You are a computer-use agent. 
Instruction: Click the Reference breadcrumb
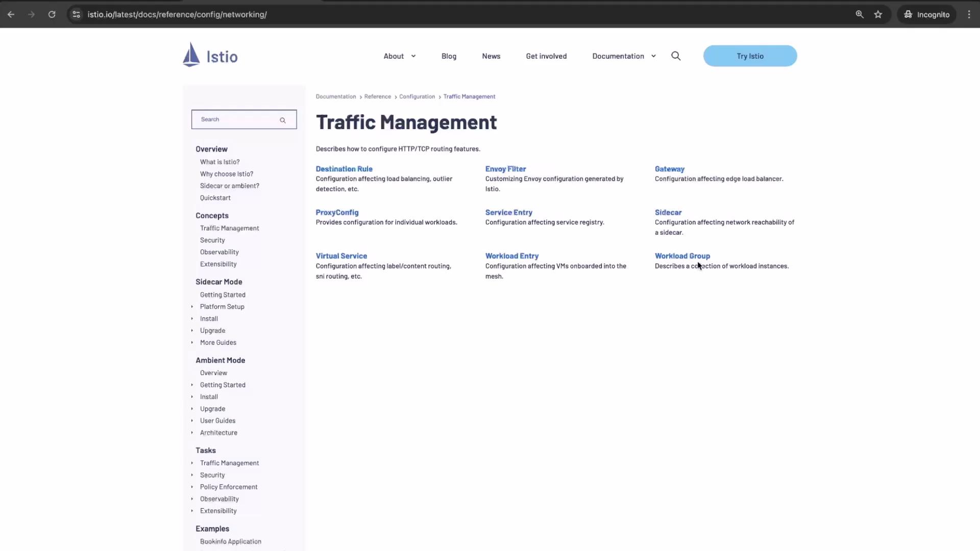coord(378,96)
